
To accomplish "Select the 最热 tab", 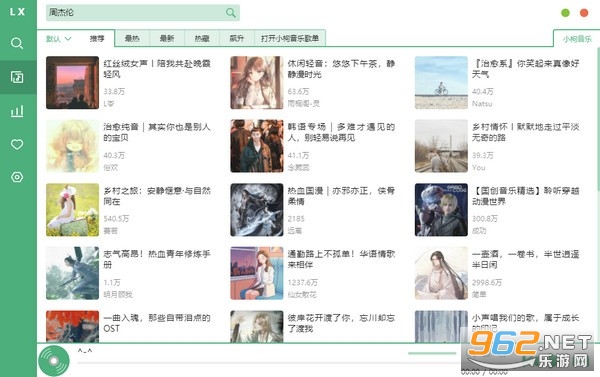I will coord(132,38).
